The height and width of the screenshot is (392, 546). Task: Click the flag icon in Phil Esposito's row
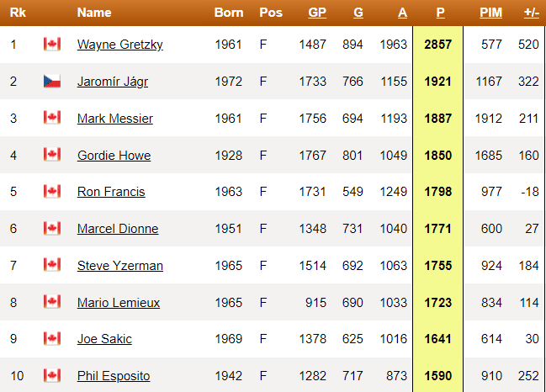click(52, 376)
